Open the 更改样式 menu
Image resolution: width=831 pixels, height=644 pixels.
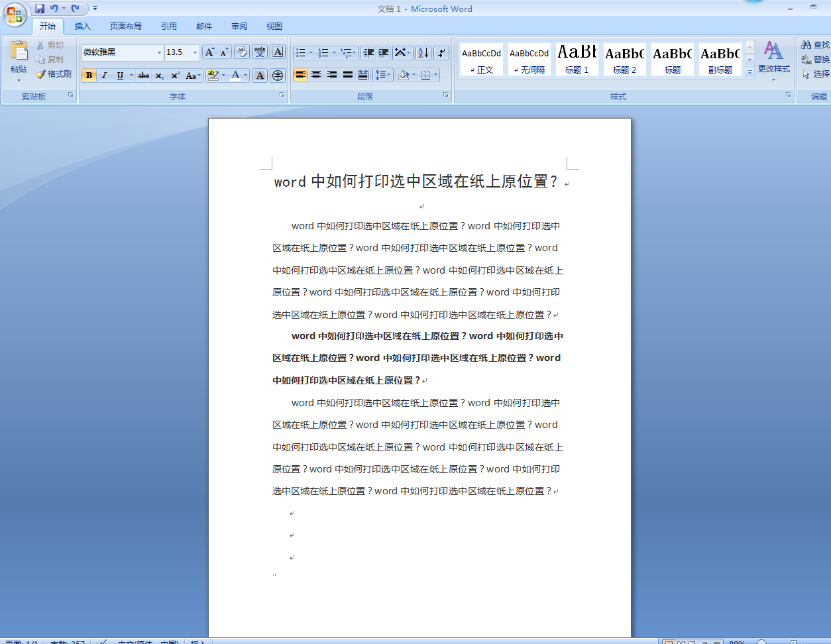click(x=773, y=60)
